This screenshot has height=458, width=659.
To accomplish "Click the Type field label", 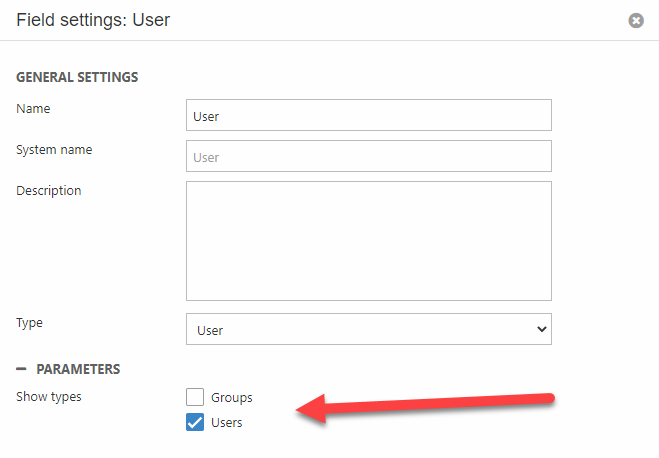I will point(30,323).
